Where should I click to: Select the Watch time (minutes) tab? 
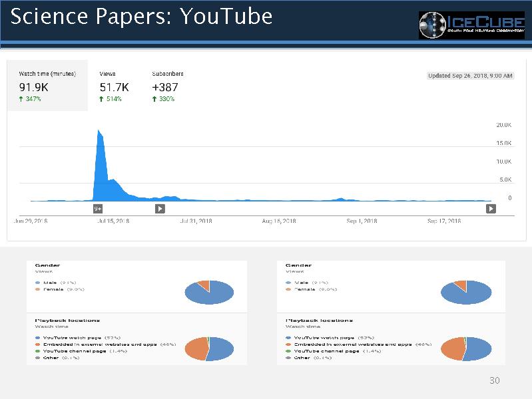point(47,86)
